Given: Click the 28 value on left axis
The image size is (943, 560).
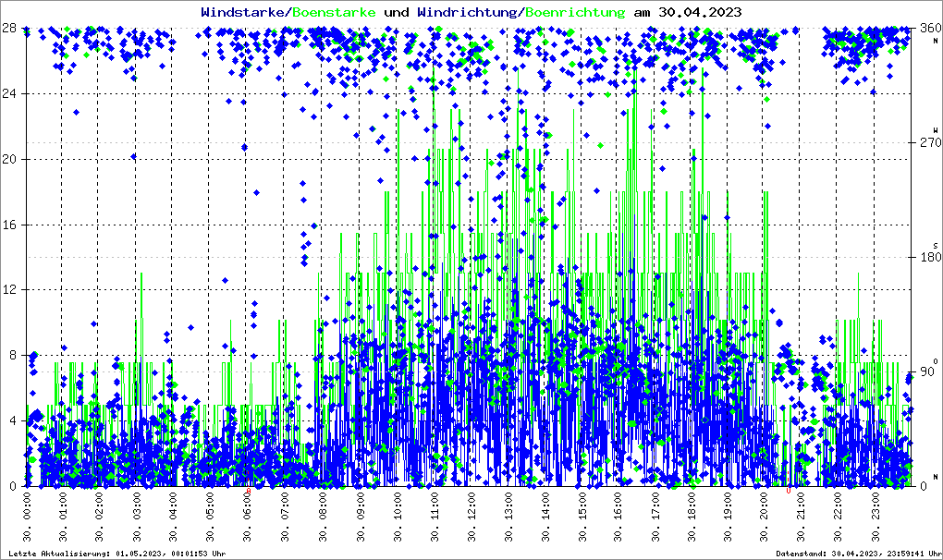Looking at the screenshot, I should coord(13,29).
